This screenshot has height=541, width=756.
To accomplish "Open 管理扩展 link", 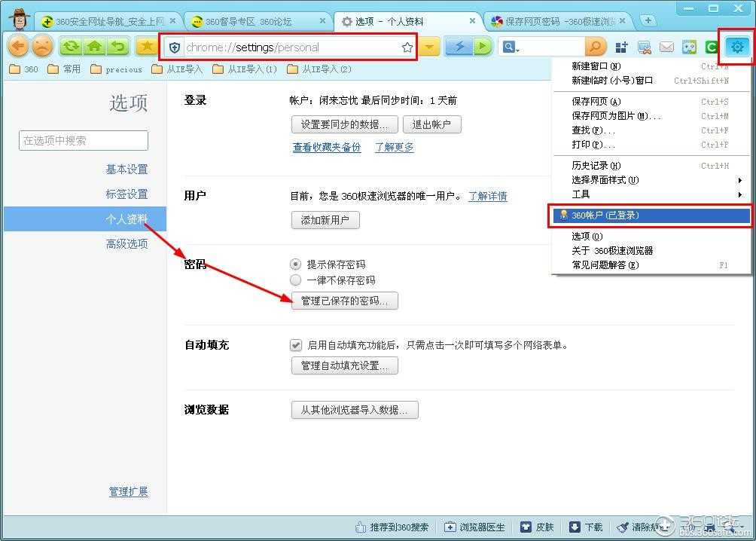I will coord(128,492).
